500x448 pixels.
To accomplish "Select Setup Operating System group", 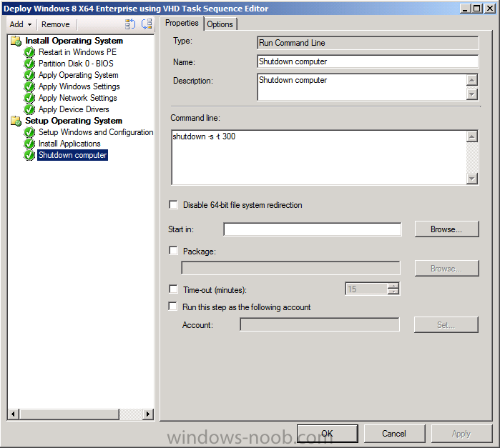I will (74, 121).
